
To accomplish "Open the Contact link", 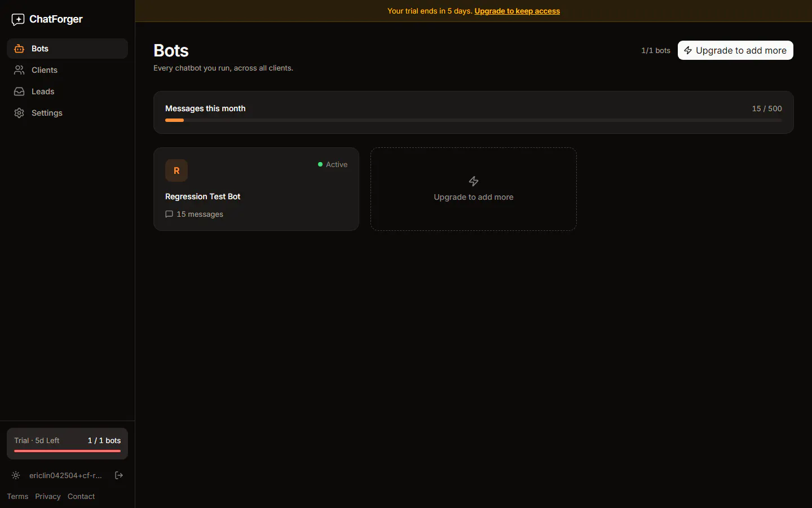I will pos(81,496).
